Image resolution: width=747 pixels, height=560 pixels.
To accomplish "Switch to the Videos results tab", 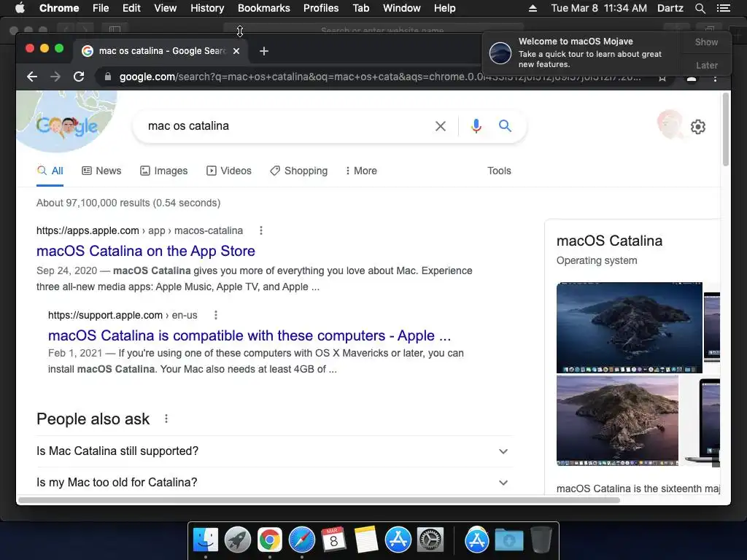I will (228, 171).
